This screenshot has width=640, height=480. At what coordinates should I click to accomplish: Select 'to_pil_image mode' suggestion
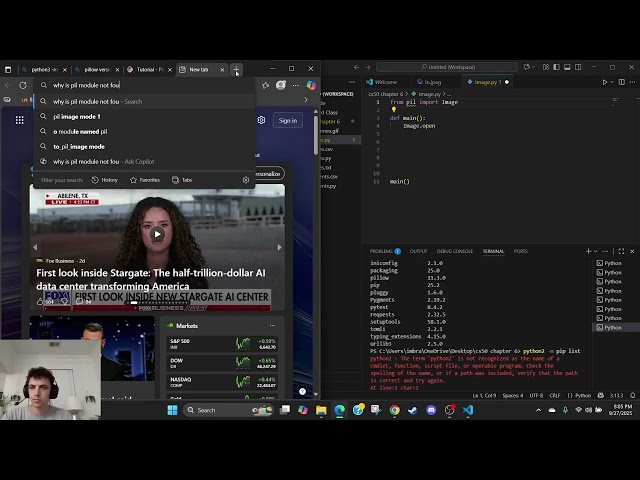tap(144, 147)
